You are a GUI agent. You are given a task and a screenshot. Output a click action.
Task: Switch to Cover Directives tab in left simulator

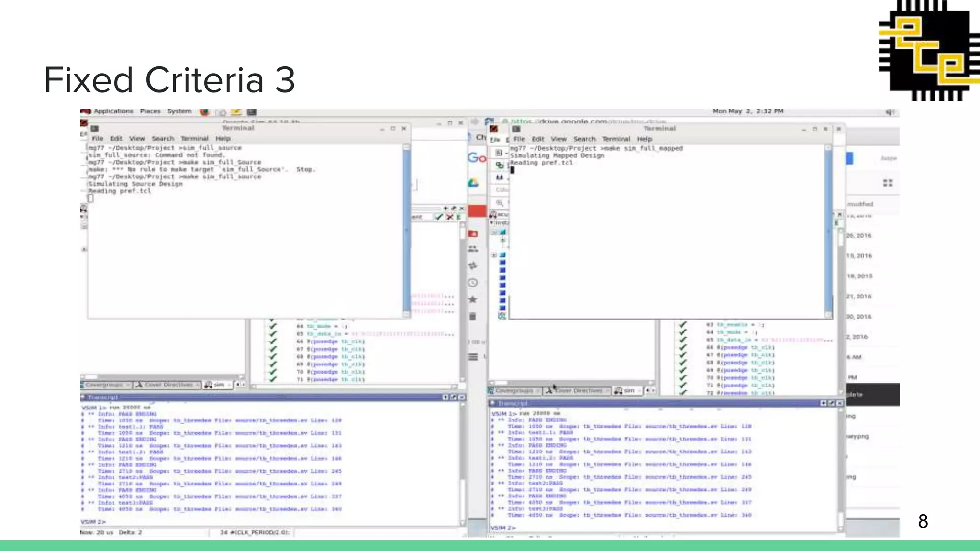tap(167, 385)
